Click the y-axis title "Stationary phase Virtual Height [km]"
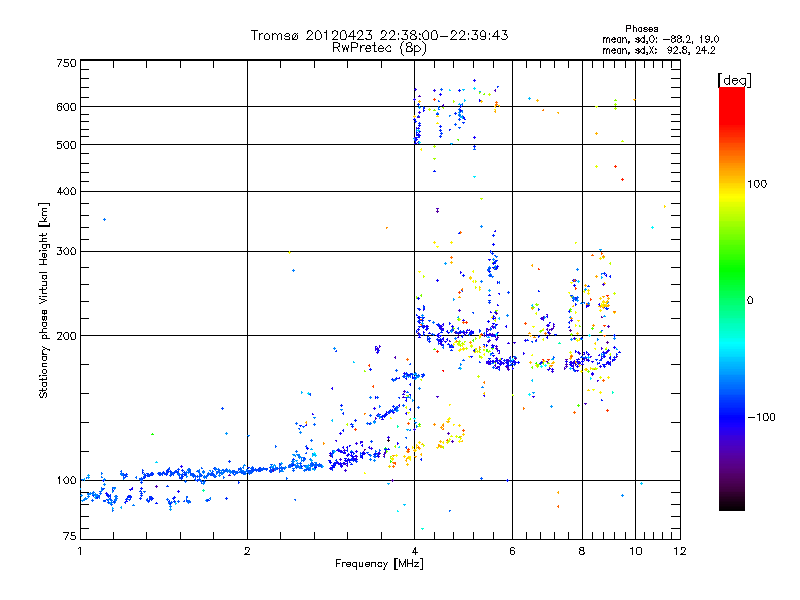The width and height of the screenshot is (800, 600). (x=43, y=300)
